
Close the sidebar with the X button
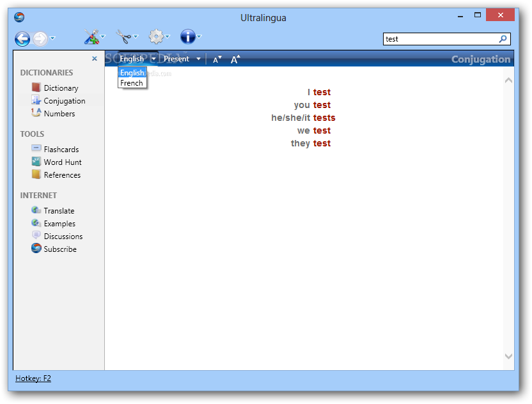95,59
